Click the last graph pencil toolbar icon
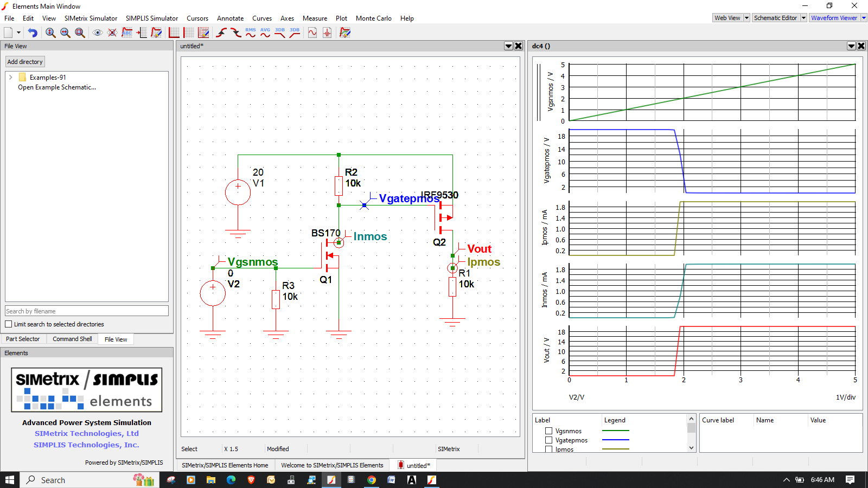This screenshot has width=868, height=488. [345, 33]
